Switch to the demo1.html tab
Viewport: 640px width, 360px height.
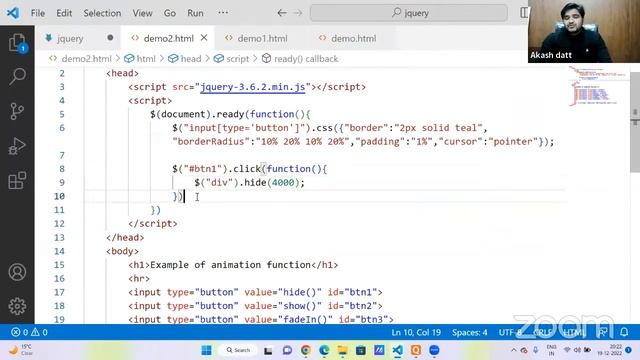262,38
